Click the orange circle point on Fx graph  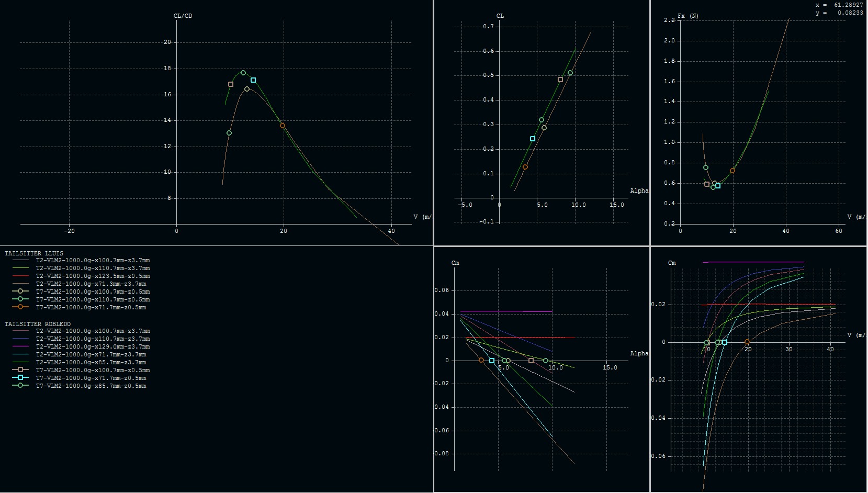click(732, 171)
